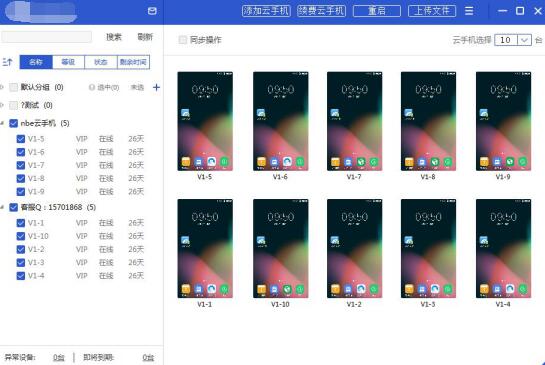Open the V1-2 phone screen thumbnail
This screenshot has width=545, height=365.
[355, 248]
